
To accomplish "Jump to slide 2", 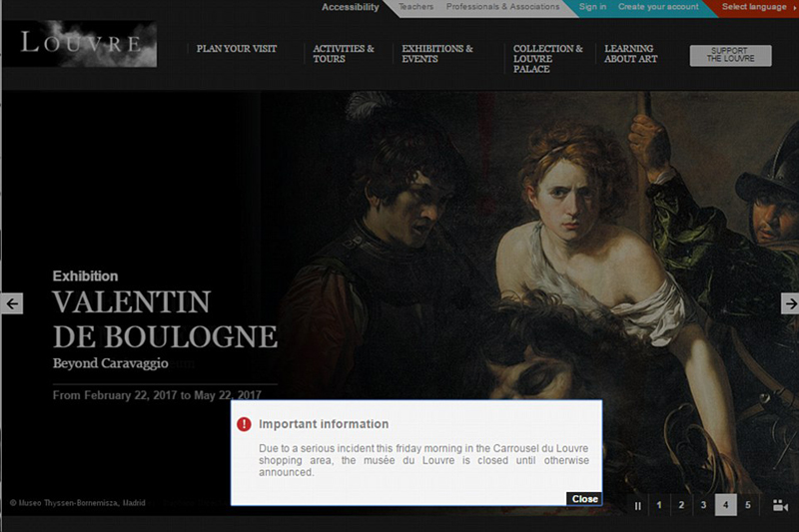I will click(x=681, y=505).
